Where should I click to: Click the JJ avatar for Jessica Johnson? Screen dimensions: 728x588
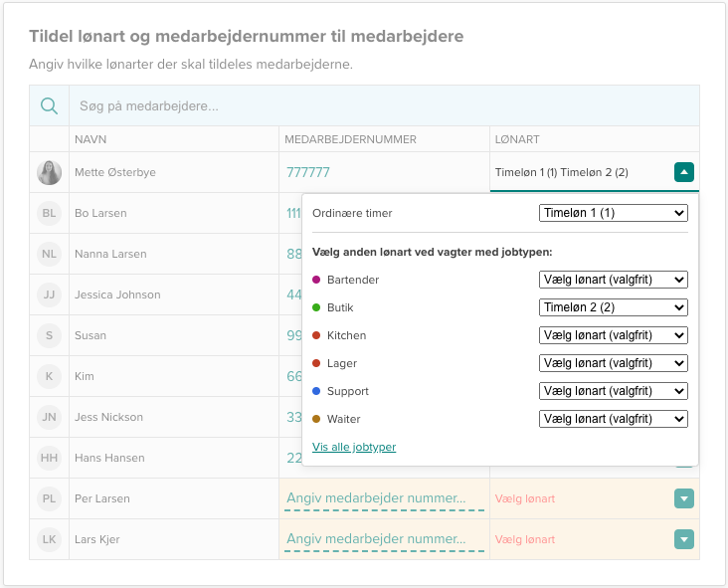pyautogui.click(x=49, y=294)
